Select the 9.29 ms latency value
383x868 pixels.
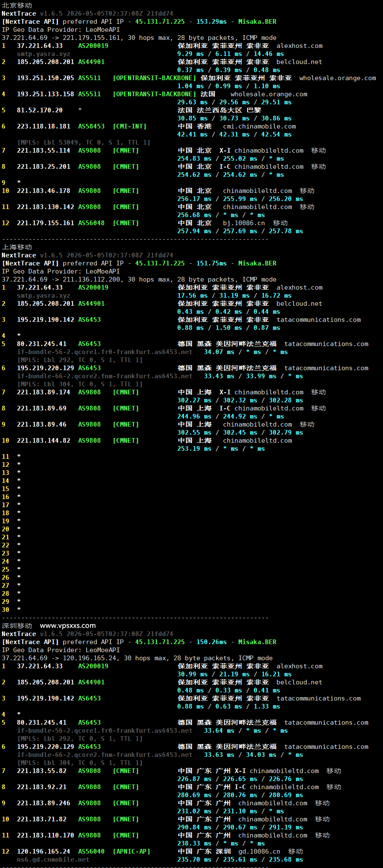click(190, 54)
